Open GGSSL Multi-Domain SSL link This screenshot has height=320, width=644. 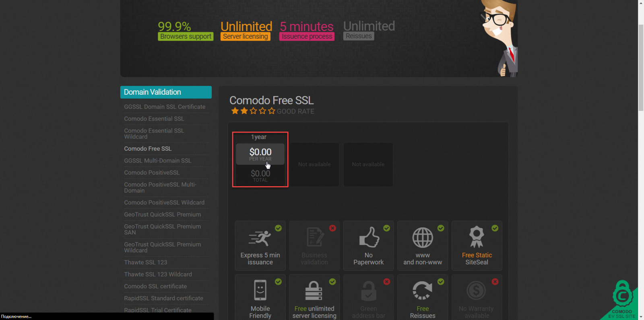point(158,161)
